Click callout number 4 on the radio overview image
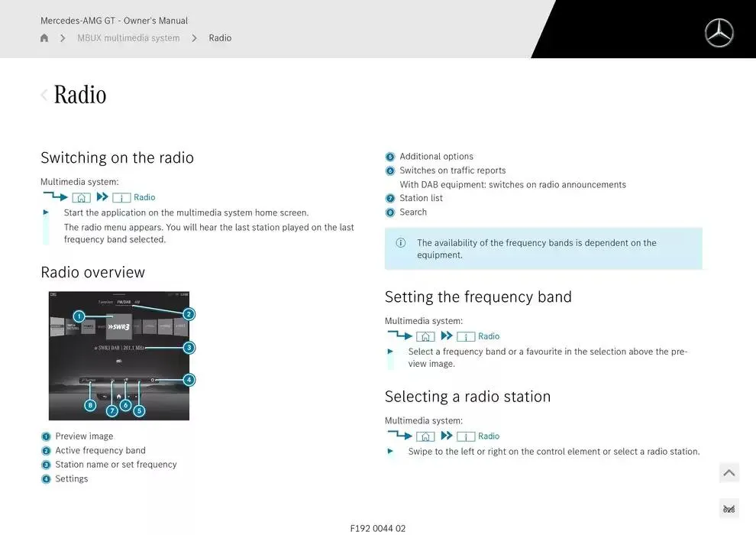Screen dimensions: 756x535 pos(189,380)
